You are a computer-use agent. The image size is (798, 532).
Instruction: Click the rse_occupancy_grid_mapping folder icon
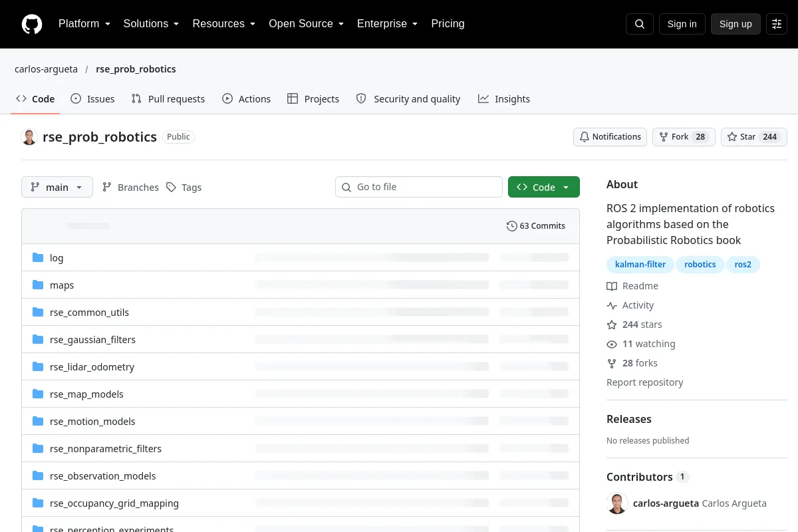pos(38,503)
